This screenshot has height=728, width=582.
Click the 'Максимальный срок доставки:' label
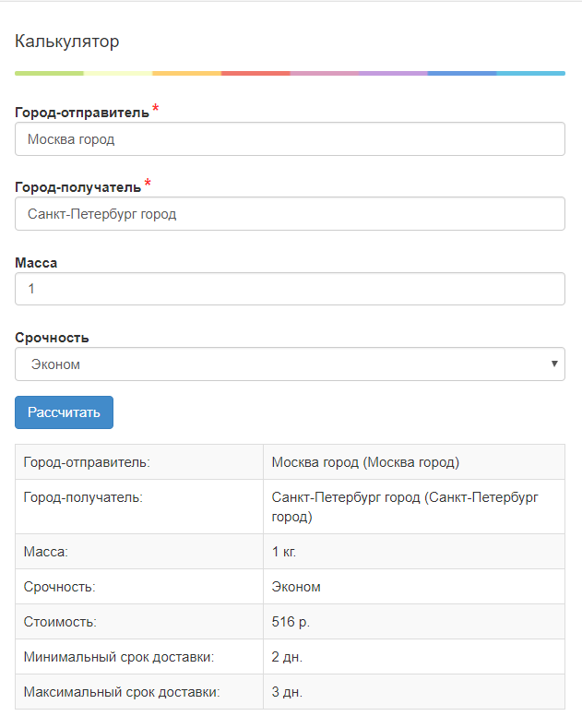click(x=122, y=692)
